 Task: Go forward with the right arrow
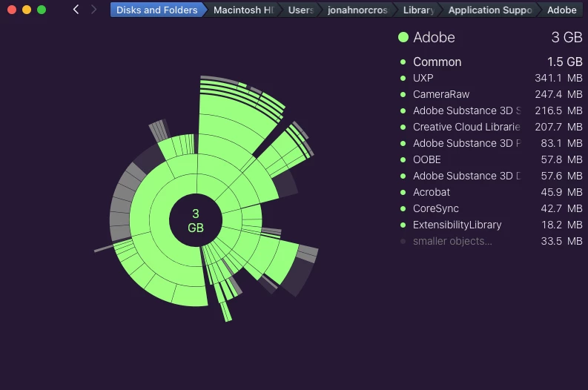click(x=93, y=10)
